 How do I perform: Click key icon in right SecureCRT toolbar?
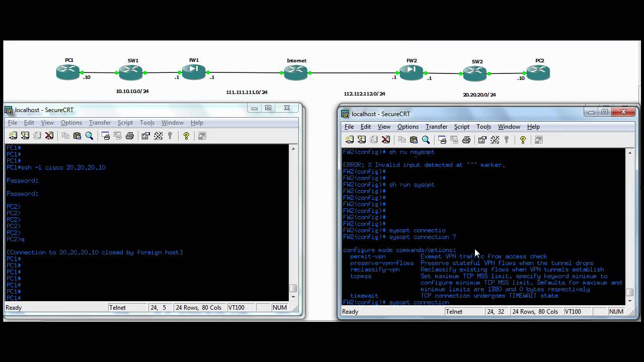[x=507, y=140]
